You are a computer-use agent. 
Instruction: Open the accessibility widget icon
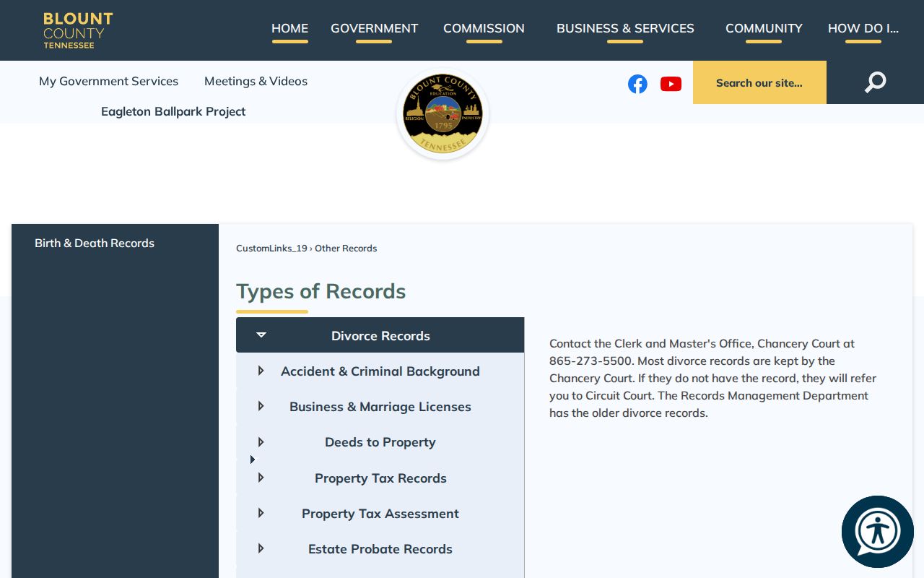tap(878, 532)
